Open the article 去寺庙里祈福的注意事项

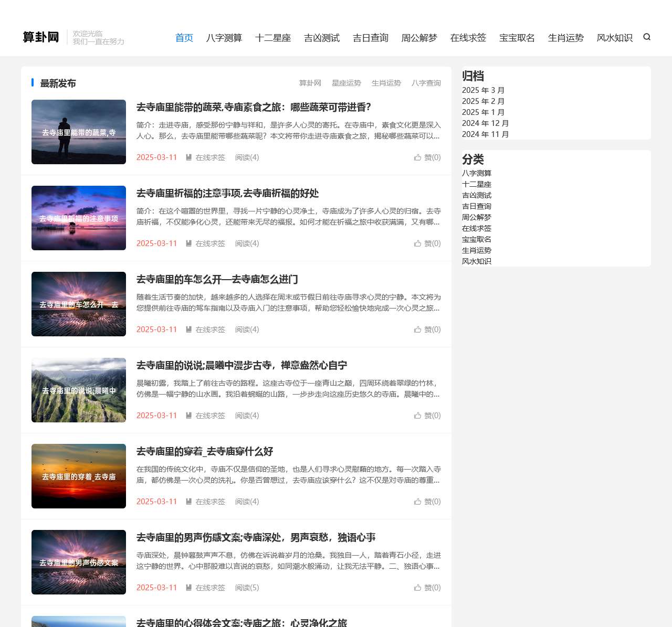click(x=227, y=193)
